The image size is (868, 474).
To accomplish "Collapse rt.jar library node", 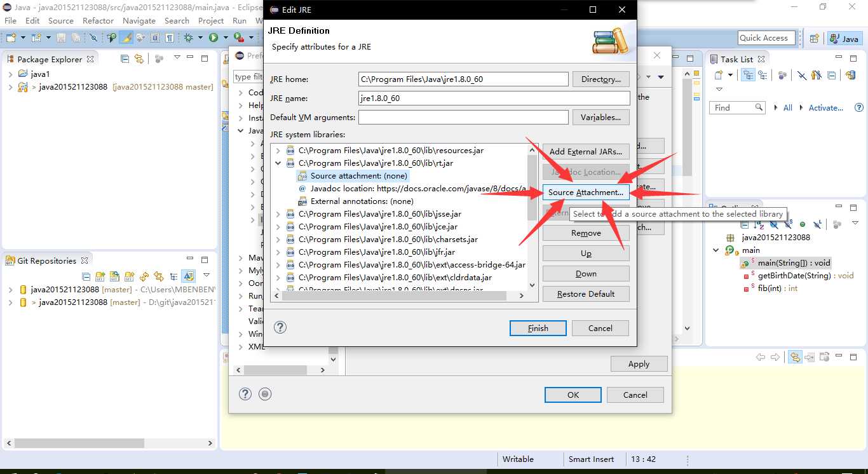I will [x=278, y=163].
